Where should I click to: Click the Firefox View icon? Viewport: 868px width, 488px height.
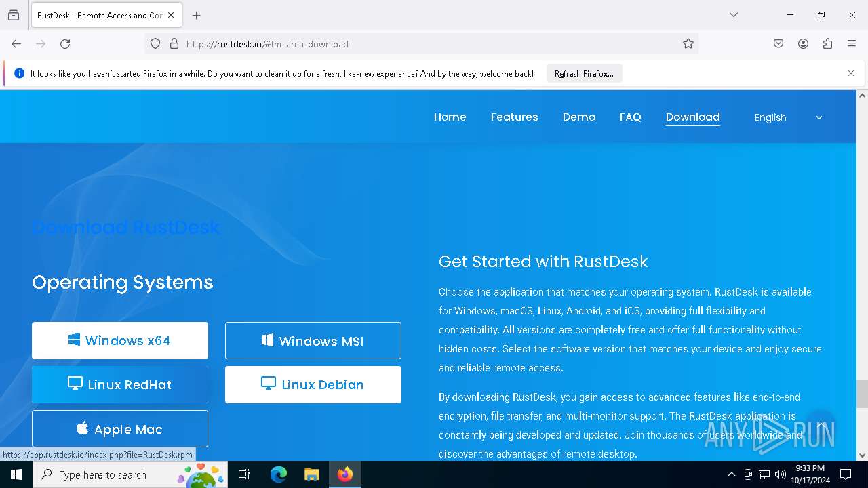pos(14,15)
